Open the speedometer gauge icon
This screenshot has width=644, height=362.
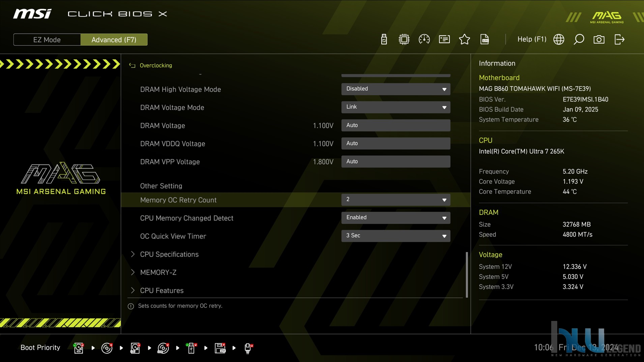(x=424, y=39)
